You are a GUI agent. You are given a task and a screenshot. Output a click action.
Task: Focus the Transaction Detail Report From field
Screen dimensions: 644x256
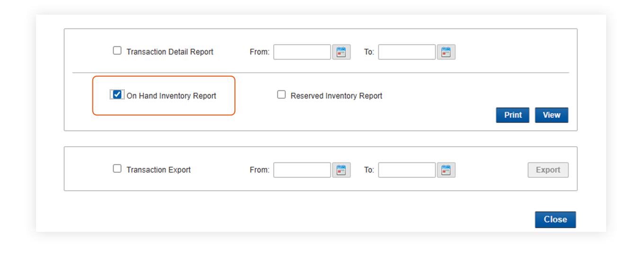(x=302, y=52)
